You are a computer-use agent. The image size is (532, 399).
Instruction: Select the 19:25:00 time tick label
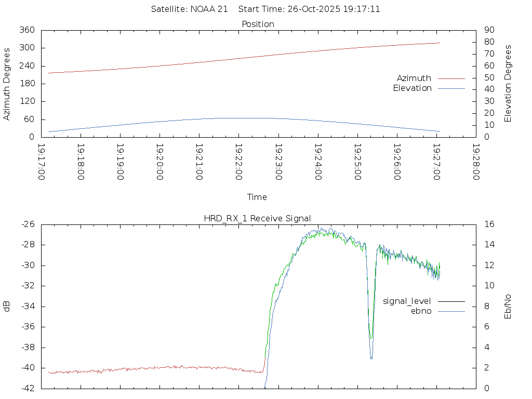click(357, 162)
